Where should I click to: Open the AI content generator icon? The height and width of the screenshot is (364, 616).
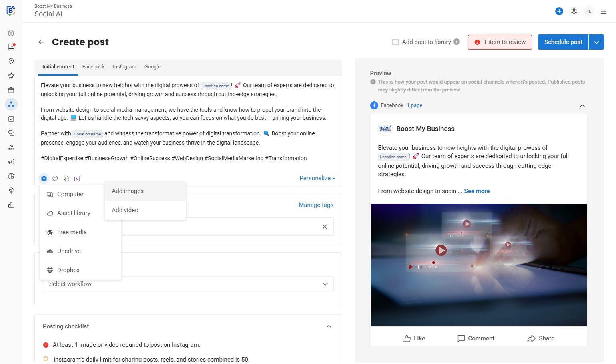[77, 178]
